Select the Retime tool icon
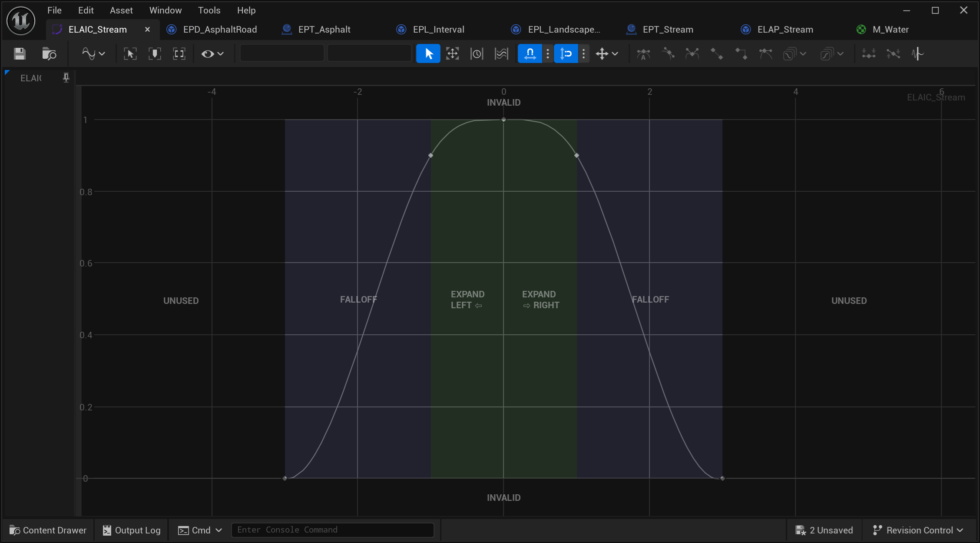The height and width of the screenshot is (543, 980). [477, 54]
